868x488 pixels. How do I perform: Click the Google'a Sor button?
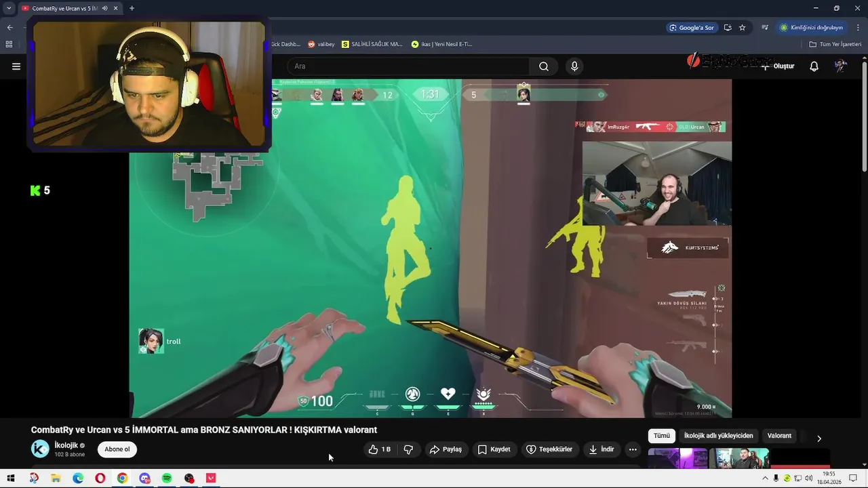pyautogui.click(x=692, y=28)
